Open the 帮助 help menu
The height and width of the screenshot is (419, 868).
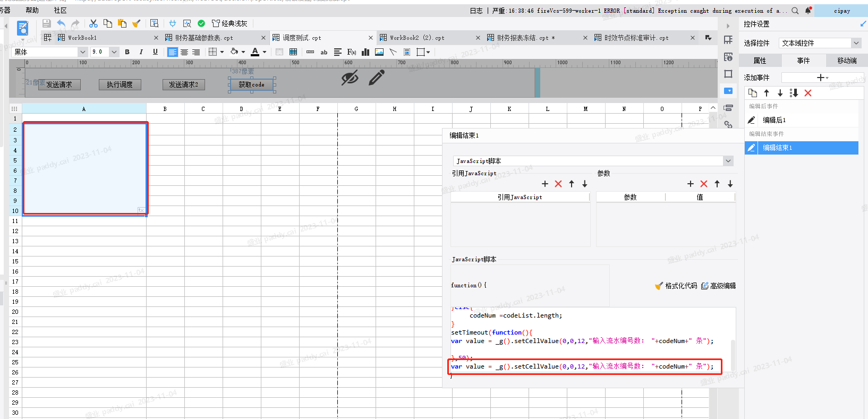(x=32, y=11)
